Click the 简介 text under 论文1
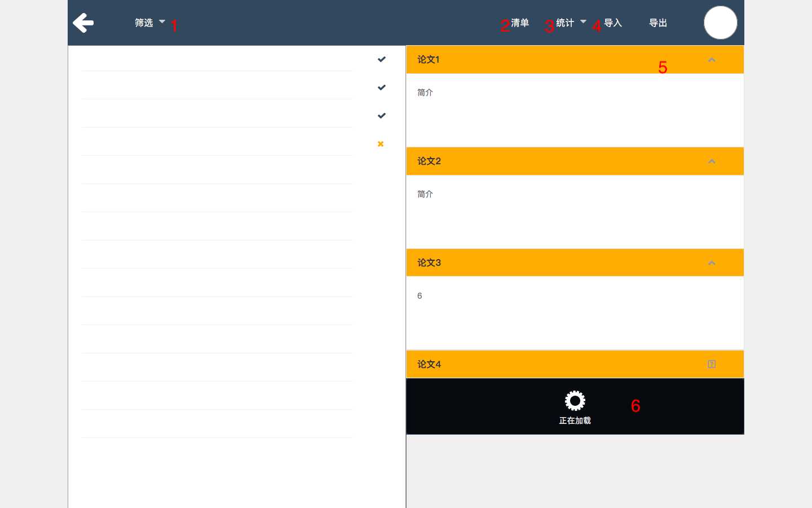This screenshot has width=812, height=508. pos(425,93)
